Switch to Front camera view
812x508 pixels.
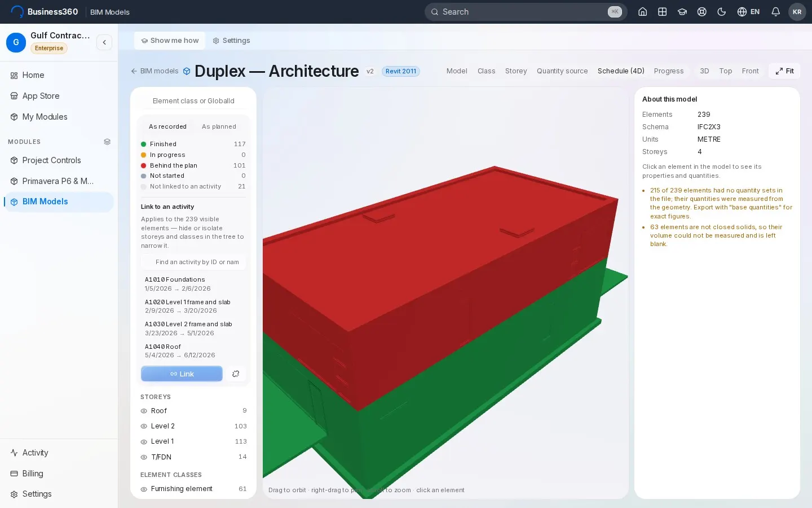[x=750, y=71]
